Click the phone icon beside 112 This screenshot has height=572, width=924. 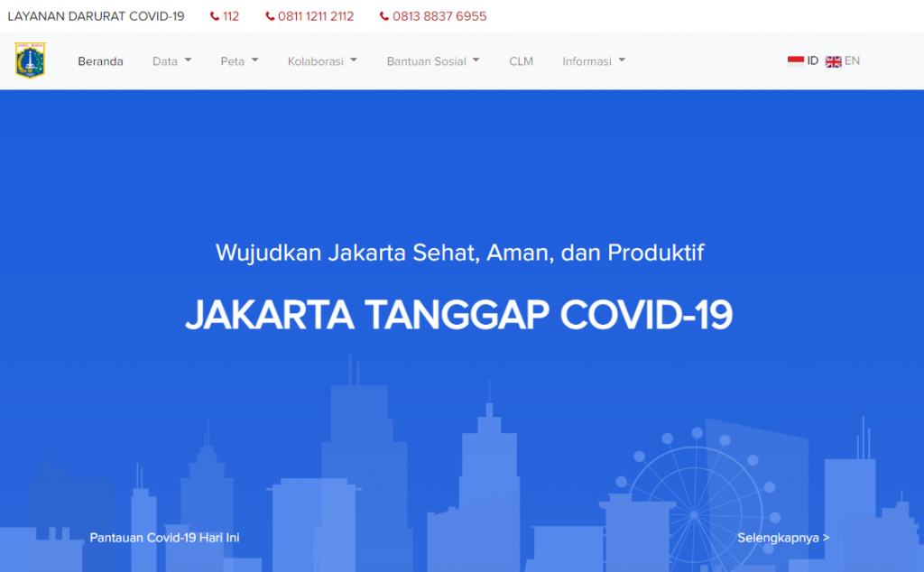coord(215,16)
